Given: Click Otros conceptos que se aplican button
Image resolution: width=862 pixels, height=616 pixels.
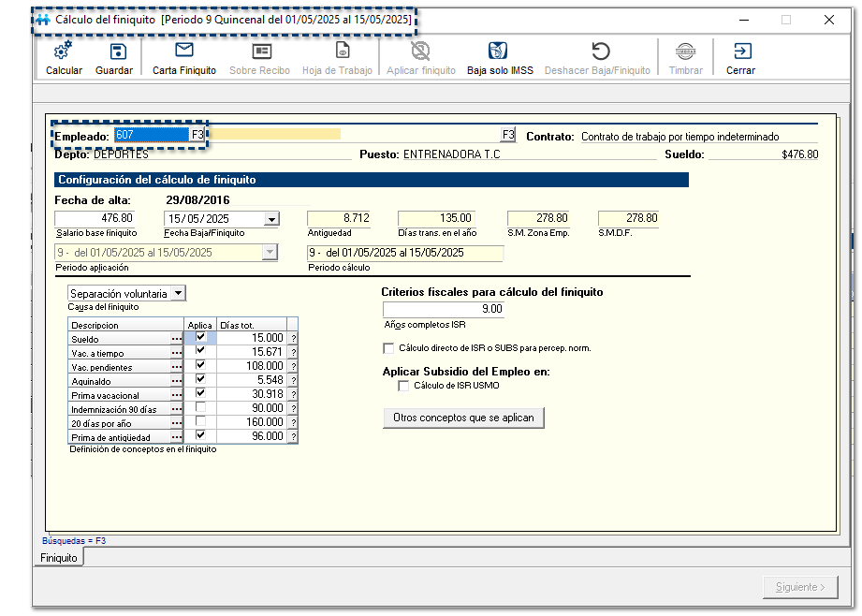Looking at the screenshot, I should [x=463, y=418].
